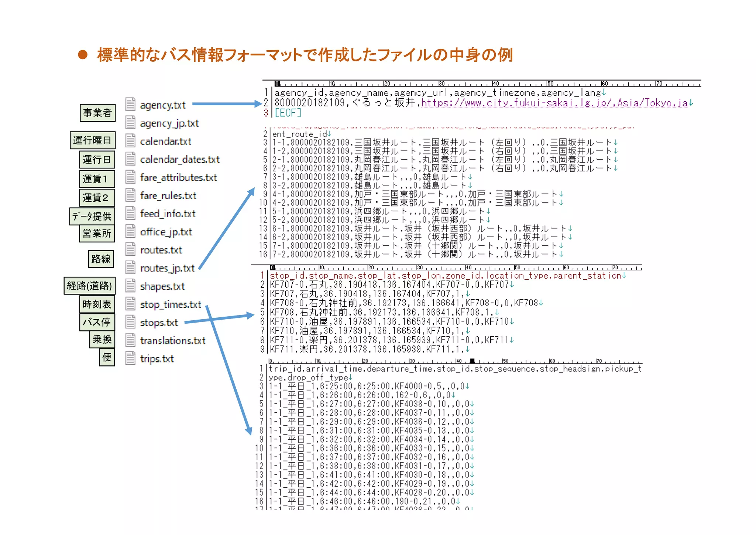The image size is (756, 535).
Task: Select the office_jp.txt file name
Action: pyautogui.click(x=166, y=232)
